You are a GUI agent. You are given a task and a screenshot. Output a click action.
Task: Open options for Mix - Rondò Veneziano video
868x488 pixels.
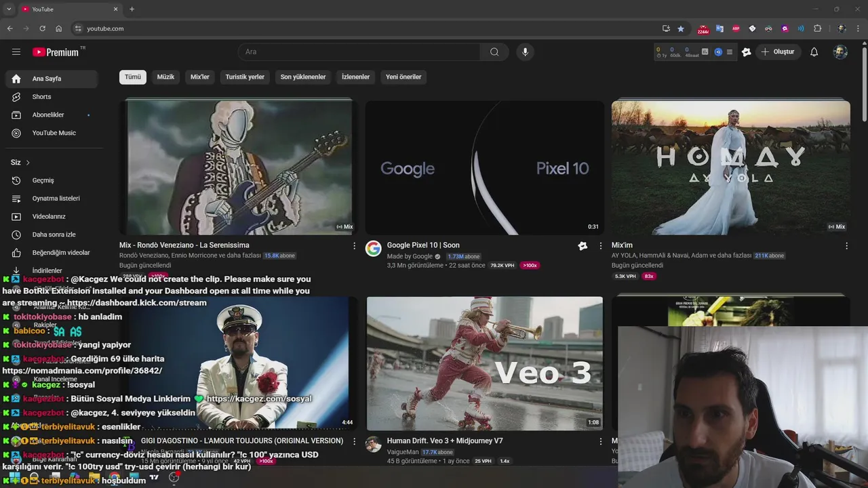[x=354, y=246]
